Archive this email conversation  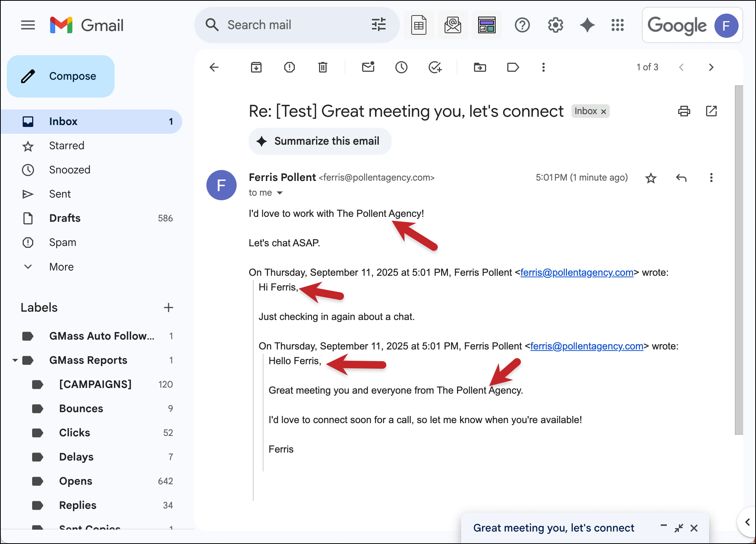point(256,67)
